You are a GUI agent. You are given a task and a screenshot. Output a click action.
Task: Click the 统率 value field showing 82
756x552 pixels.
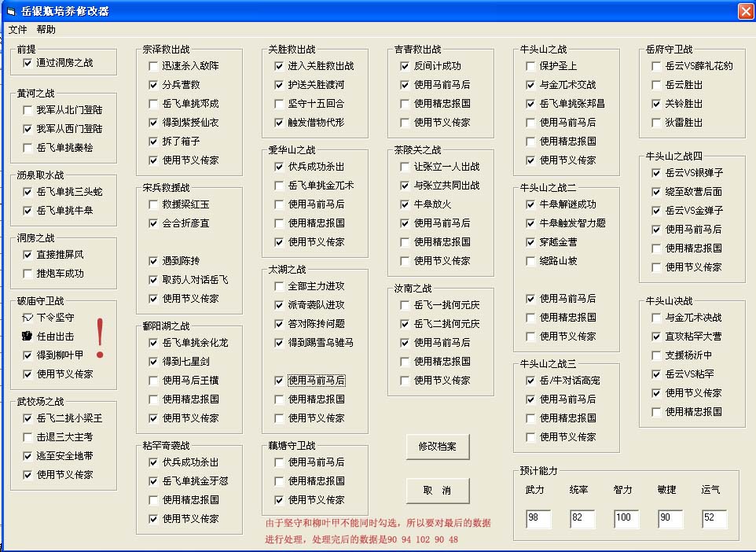pyautogui.click(x=582, y=519)
